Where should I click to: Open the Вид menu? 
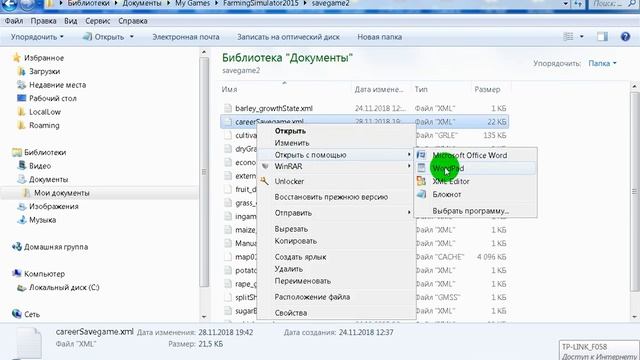tap(71, 21)
